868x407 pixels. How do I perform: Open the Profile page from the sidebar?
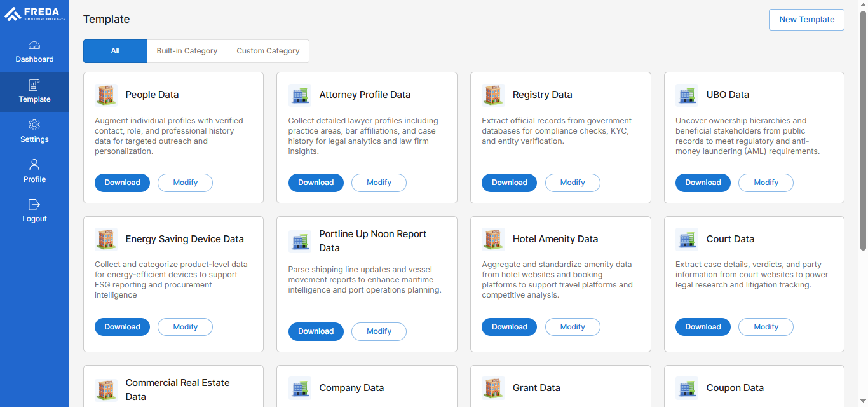[34, 165]
